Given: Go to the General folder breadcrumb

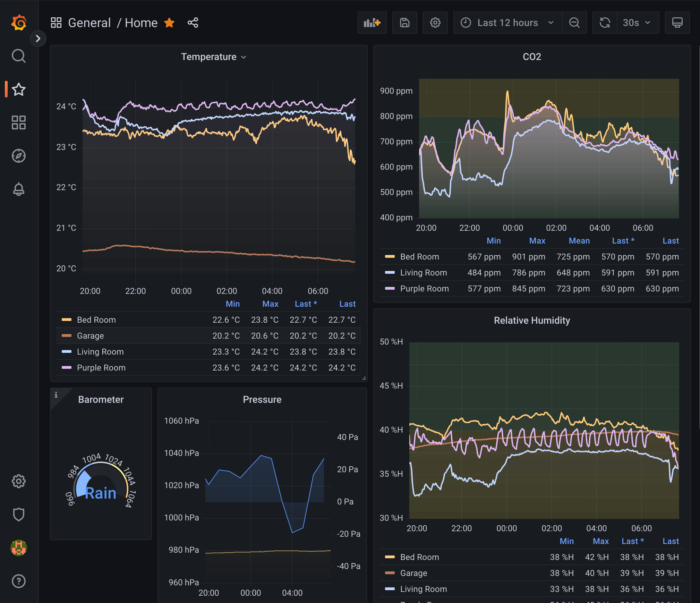Looking at the screenshot, I should point(89,23).
